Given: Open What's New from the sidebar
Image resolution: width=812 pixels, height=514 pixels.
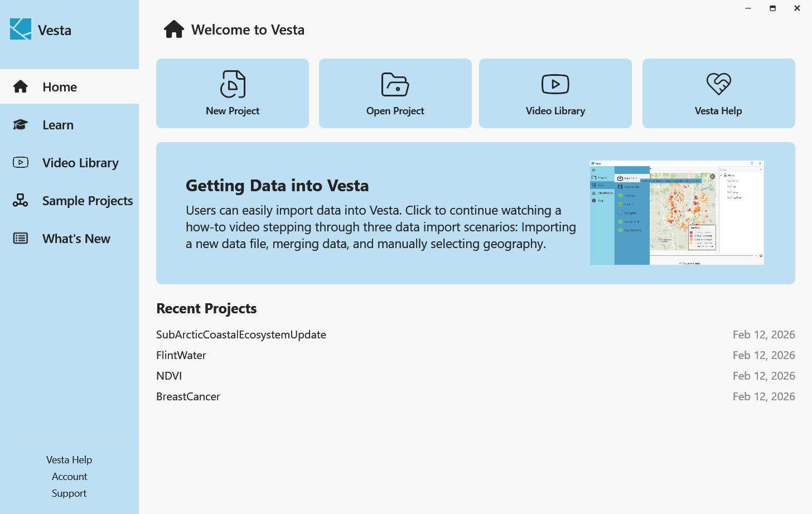Looking at the screenshot, I should [x=76, y=239].
